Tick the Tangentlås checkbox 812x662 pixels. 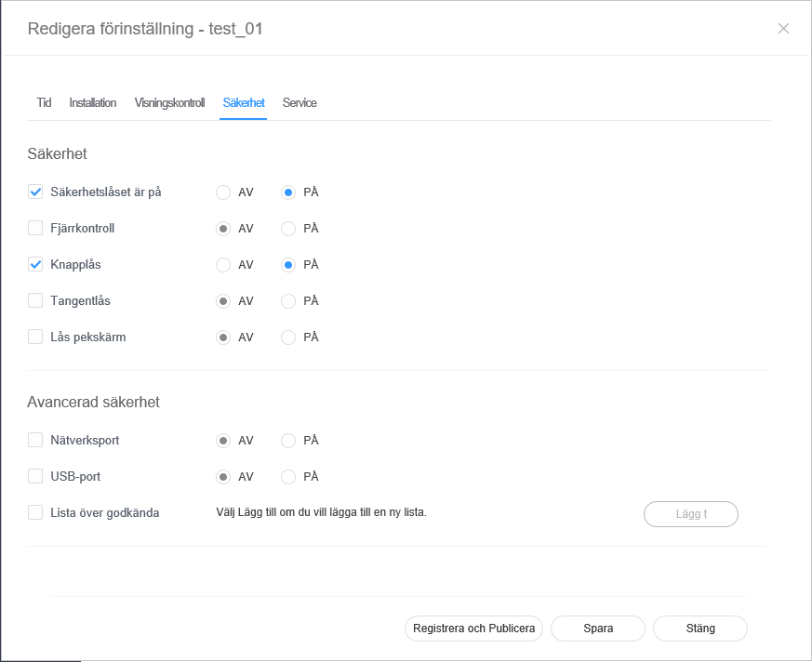36,301
